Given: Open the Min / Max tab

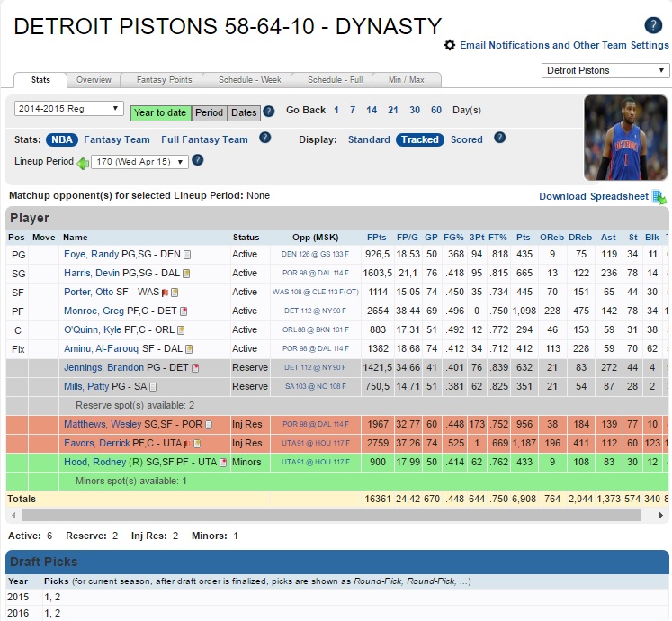Looking at the screenshot, I should coord(407,80).
